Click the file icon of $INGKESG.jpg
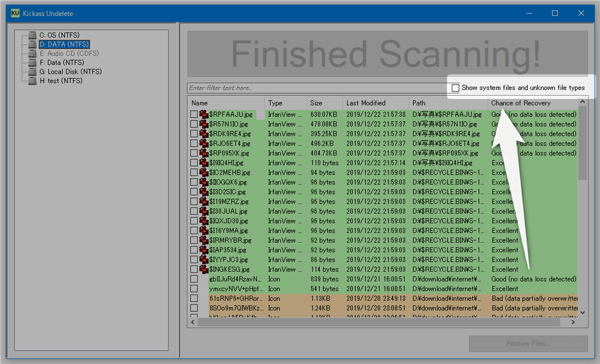This screenshot has height=364, width=600. [x=204, y=269]
